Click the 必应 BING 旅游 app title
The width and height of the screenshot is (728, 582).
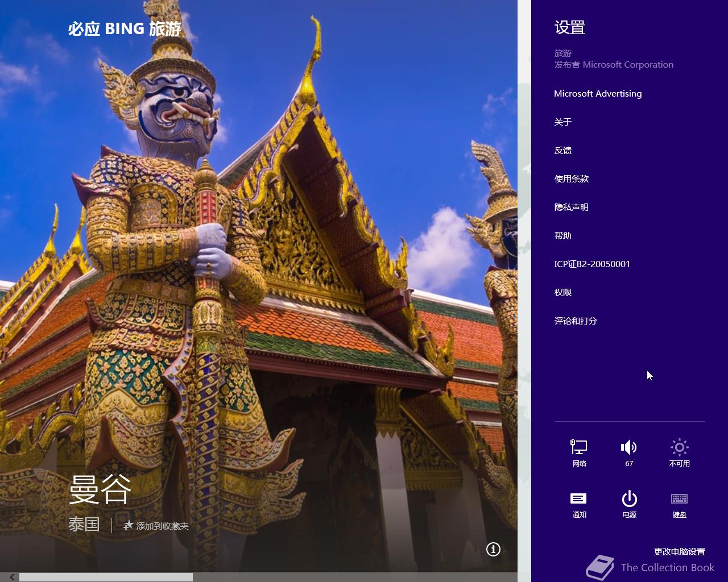click(125, 28)
